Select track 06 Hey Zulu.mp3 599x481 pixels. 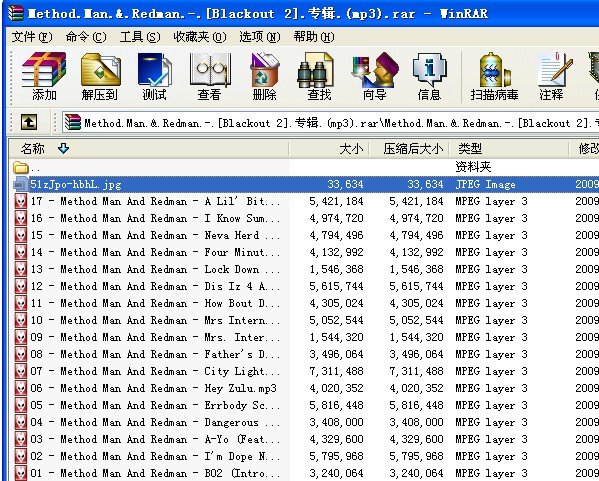click(x=304, y=388)
